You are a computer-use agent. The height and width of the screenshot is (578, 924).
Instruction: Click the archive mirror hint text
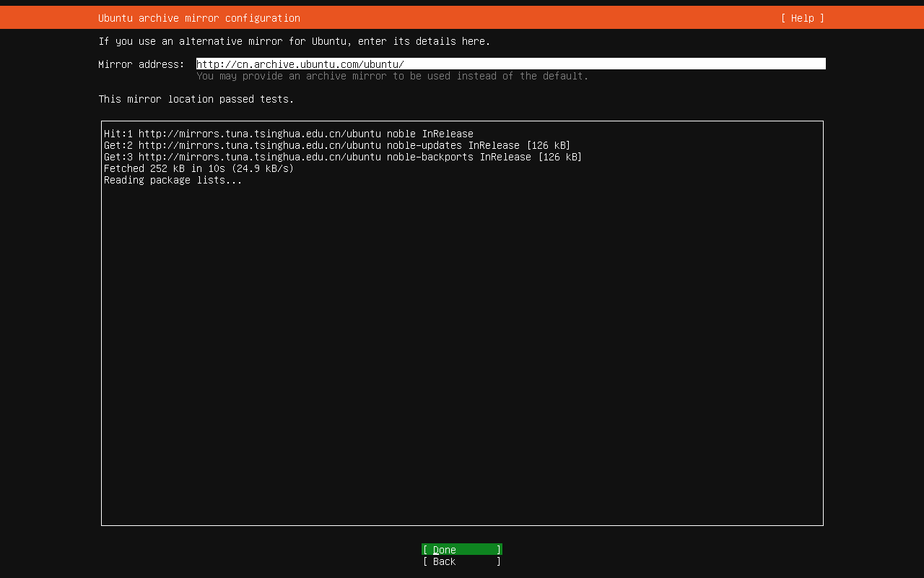pyautogui.click(x=393, y=76)
